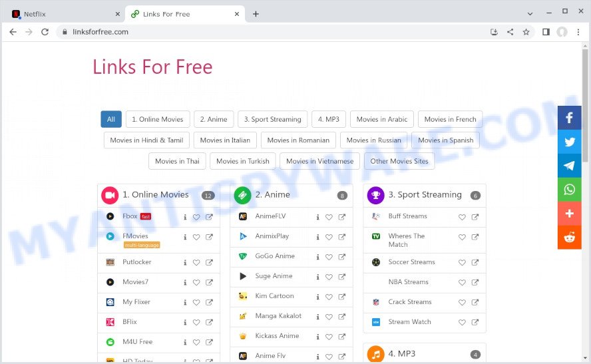Open more sharing options plus icon
This screenshot has height=364, width=591.
pyautogui.click(x=569, y=213)
